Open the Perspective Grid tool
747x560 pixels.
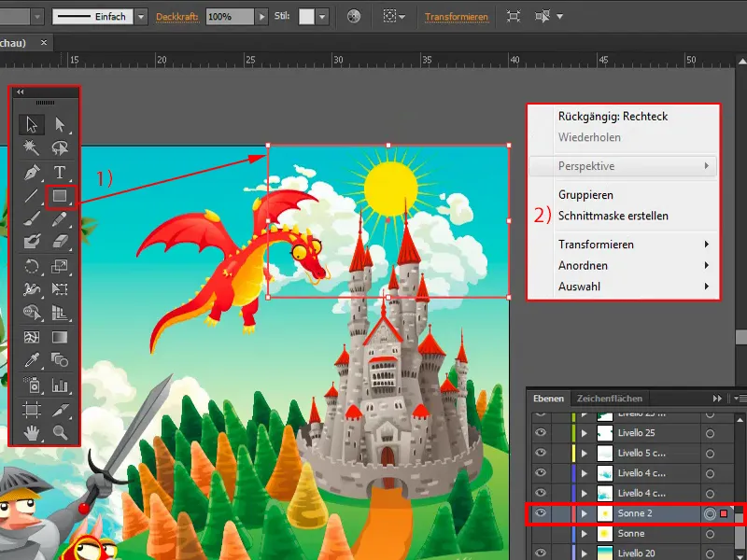pos(60,313)
